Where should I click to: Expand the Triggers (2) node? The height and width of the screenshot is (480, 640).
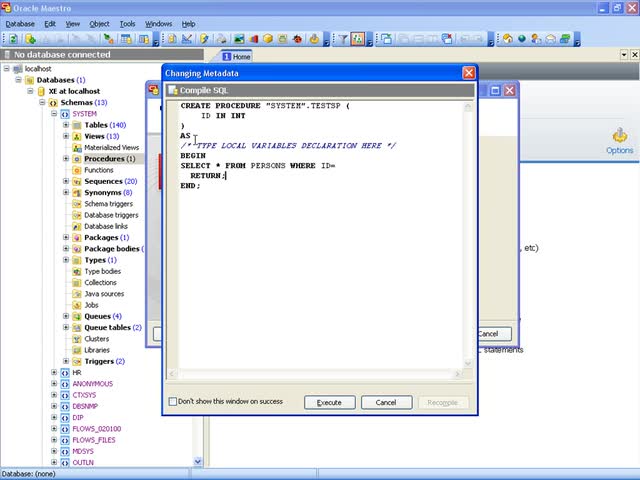tap(66, 361)
